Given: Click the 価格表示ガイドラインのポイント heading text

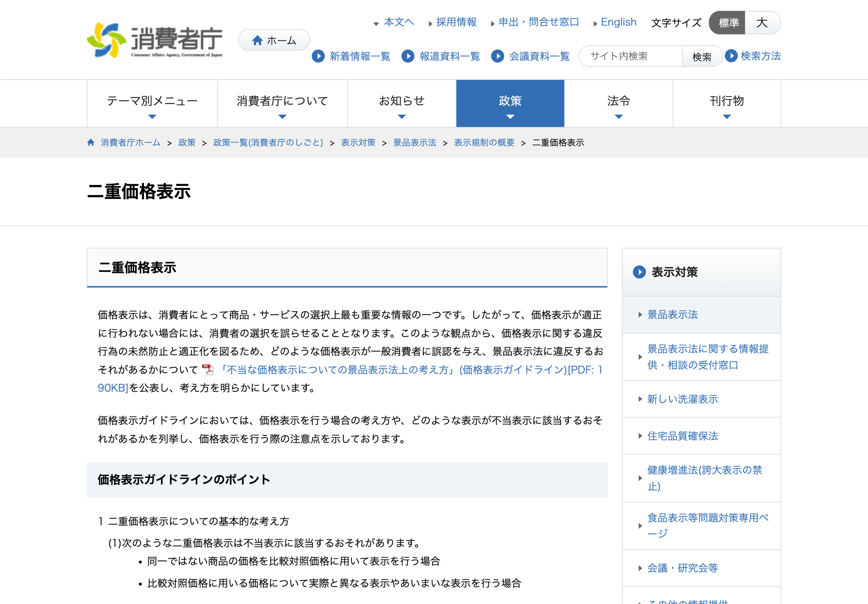Looking at the screenshot, I should click(x=184, y=480).
